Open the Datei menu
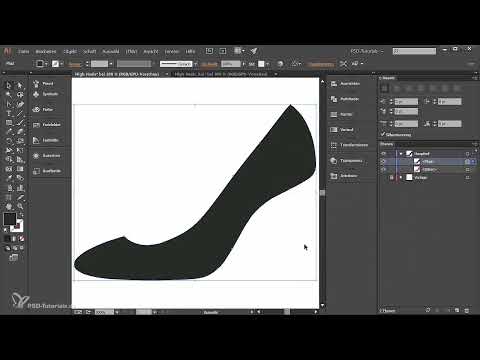The image size is (480, 360). 24,52
